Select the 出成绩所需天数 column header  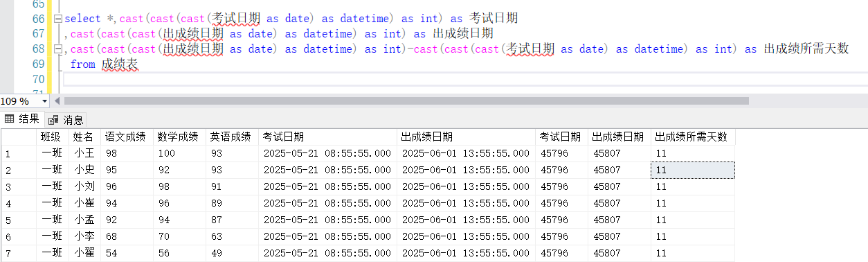(692, 137)
